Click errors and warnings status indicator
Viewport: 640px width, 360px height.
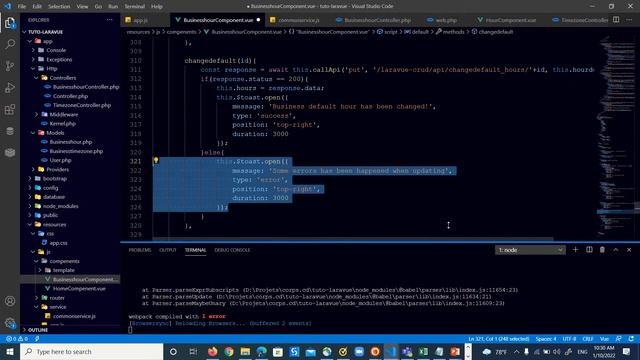[x=17, y=339]
